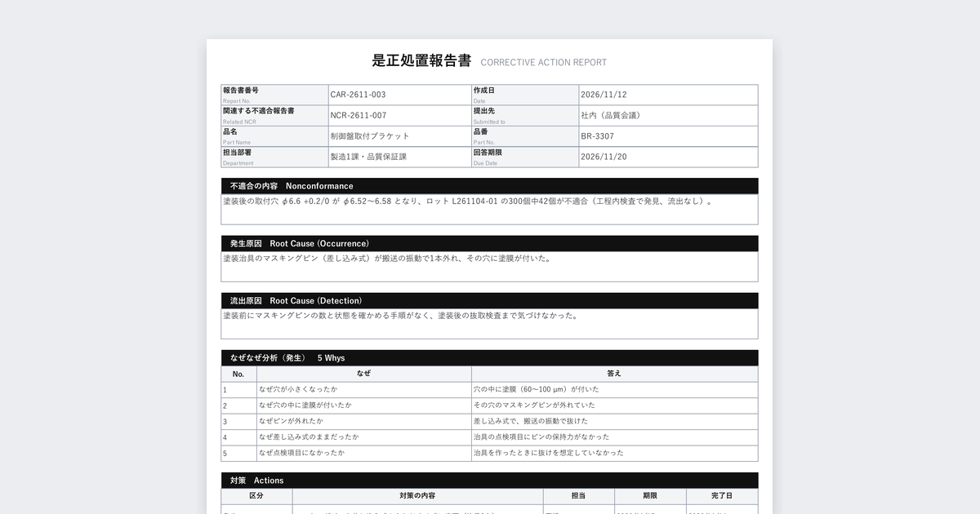The width and height of the screenshot is (980, 514).
Task: Click the 期限 column header
Action: (650, 496)
